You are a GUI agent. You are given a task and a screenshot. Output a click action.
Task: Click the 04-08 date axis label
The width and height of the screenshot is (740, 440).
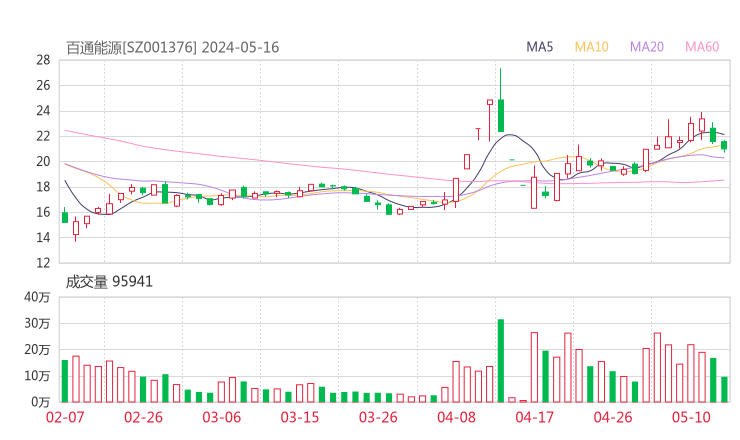coord(456,417)
